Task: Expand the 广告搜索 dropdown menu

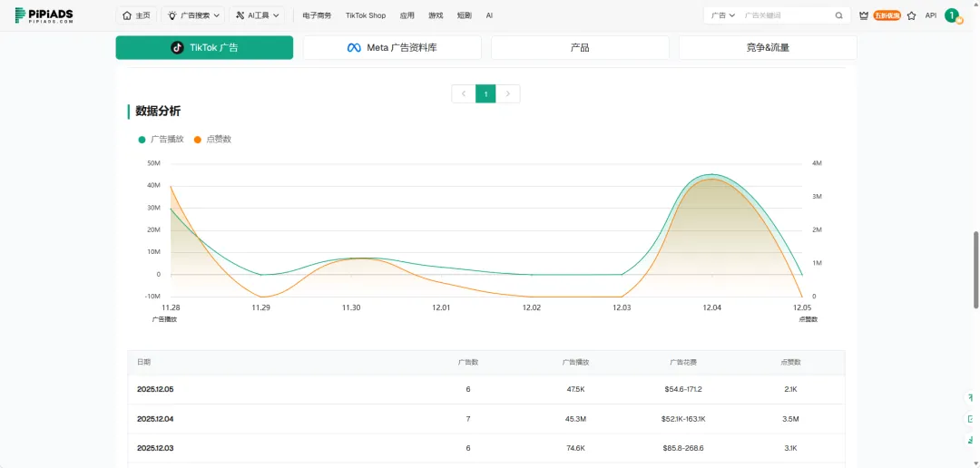Action: (194, 15)
